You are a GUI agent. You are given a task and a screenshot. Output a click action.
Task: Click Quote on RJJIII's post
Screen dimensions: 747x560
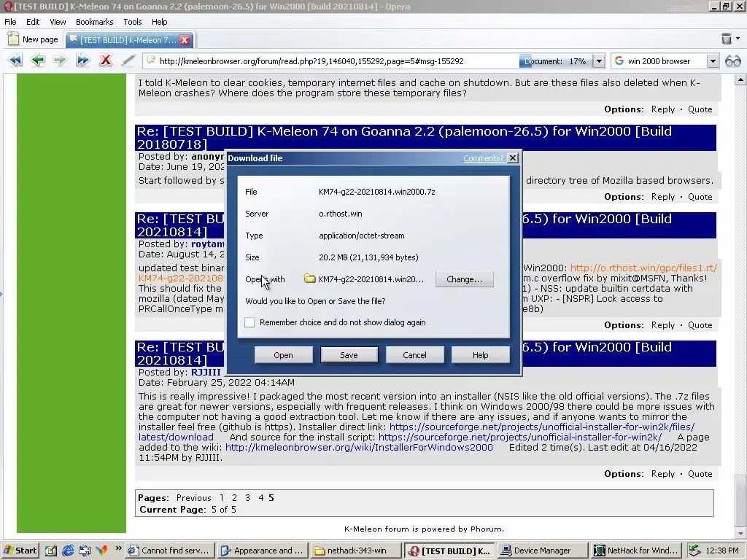tap(700, 474)
